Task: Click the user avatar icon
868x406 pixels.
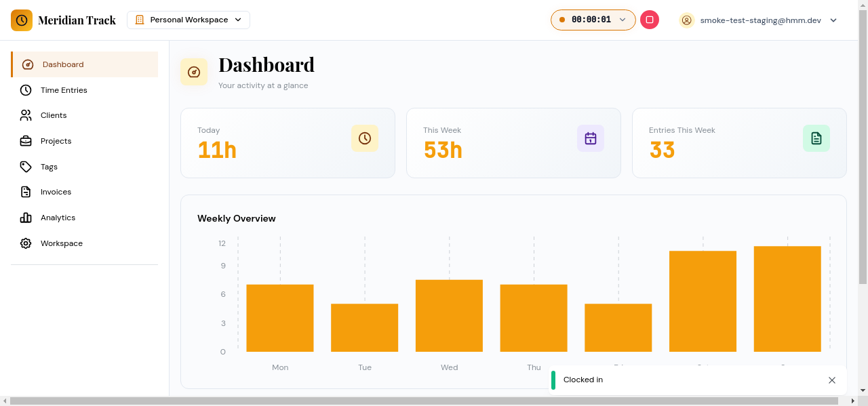Action: (x=686, y=20)
